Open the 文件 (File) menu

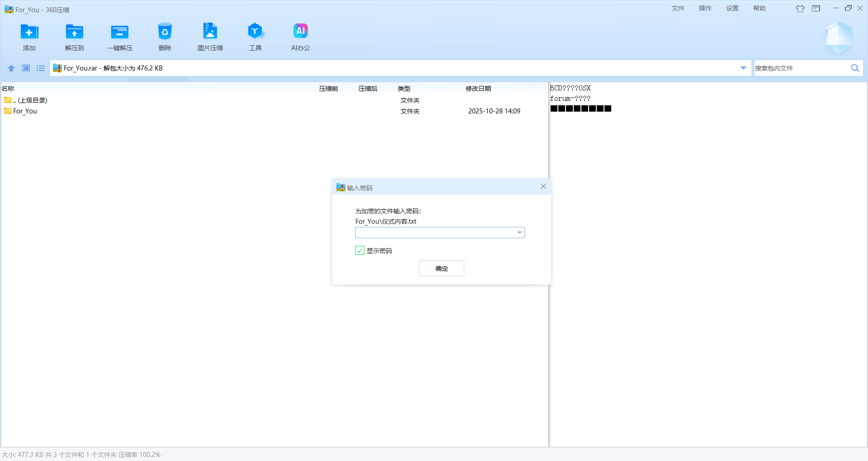678,8
